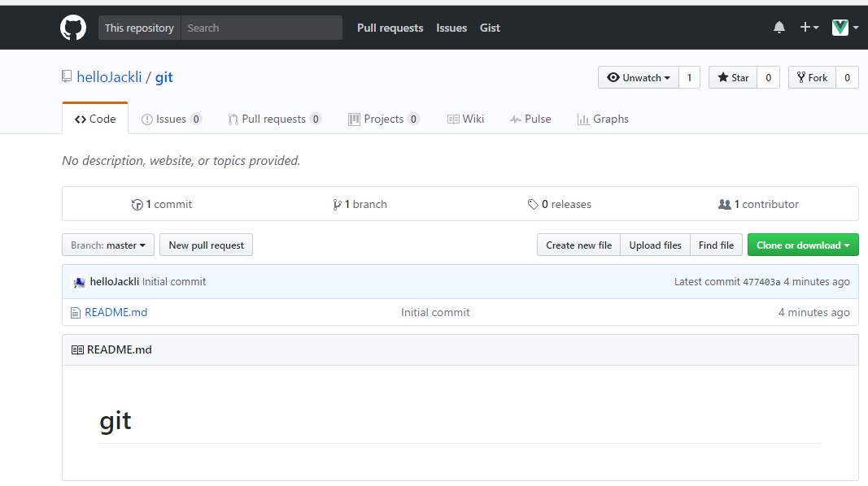The height and width of the screenshot is (486, 868).
Task: Switch to the Wiki tab
Action: coord(465,119)
